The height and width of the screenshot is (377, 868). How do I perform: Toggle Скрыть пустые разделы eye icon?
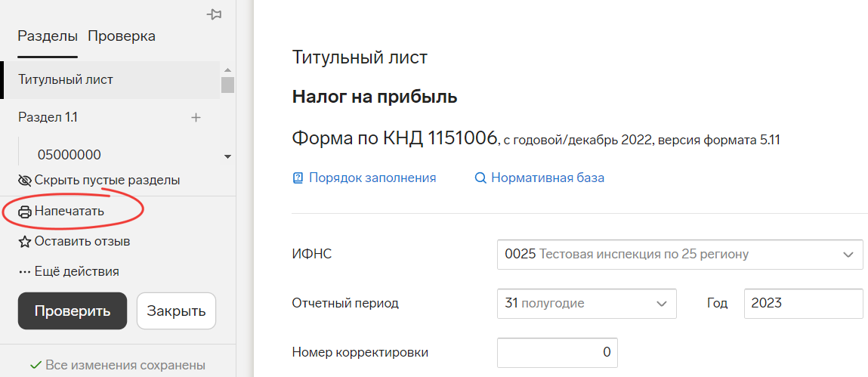point(25,181)
